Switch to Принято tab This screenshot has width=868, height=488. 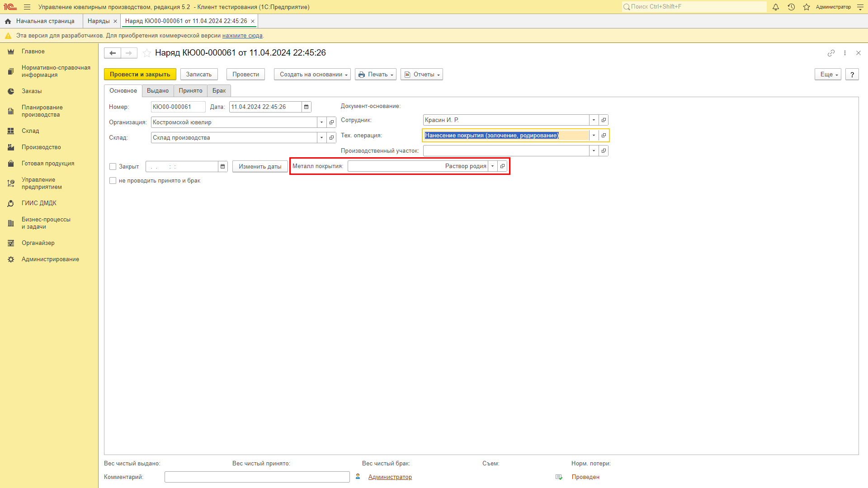coord(190,91)
